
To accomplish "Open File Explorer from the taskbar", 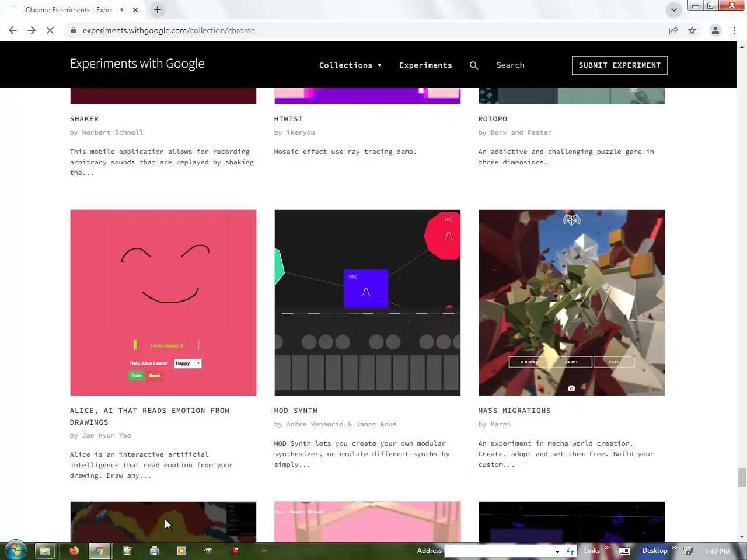I will tap(44, 551).
